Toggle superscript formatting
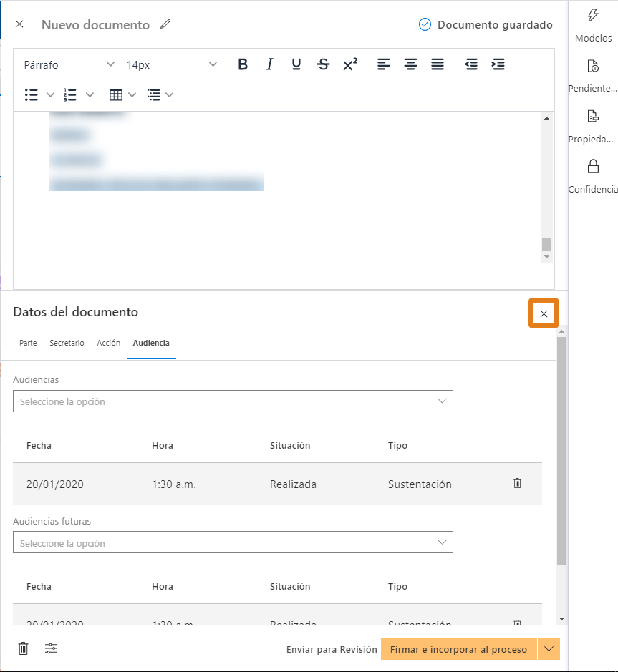Viewport: 618px width, 672px height. (350, 64)
